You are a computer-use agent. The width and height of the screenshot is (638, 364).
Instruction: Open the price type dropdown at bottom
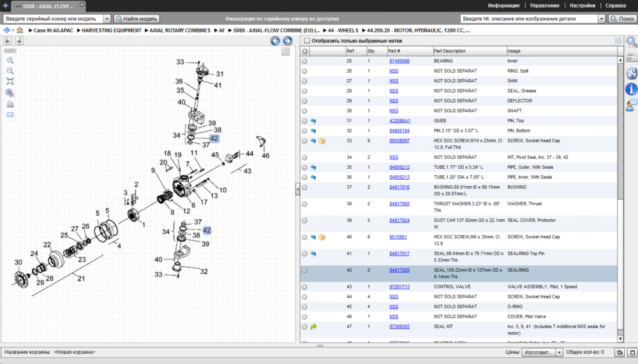559,352
